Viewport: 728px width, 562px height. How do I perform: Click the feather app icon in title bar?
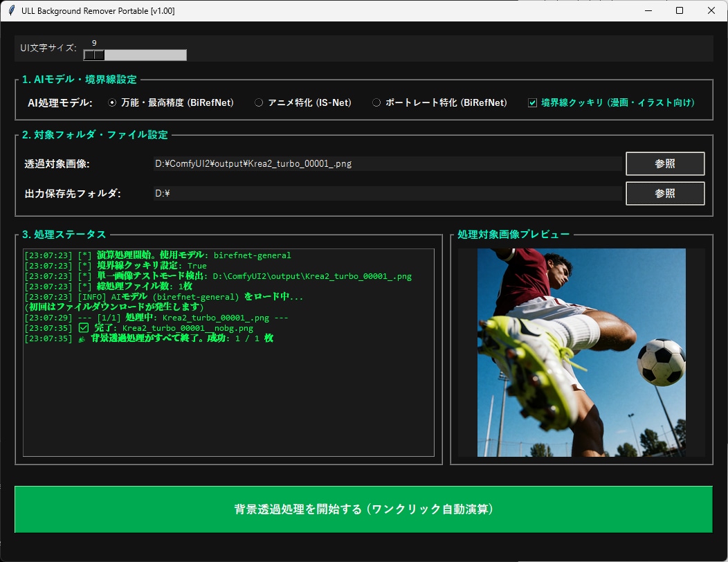click(12, 10)
